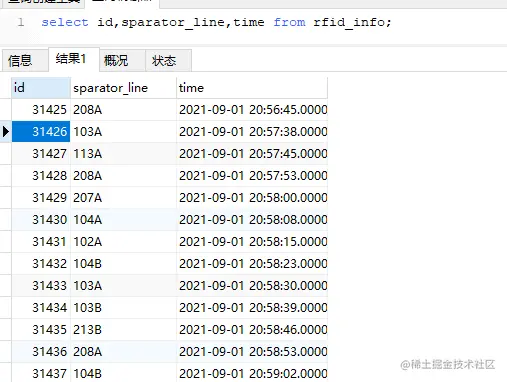Select id cell 31428
This screenshot has width=507, height=382.
[41, 176]
